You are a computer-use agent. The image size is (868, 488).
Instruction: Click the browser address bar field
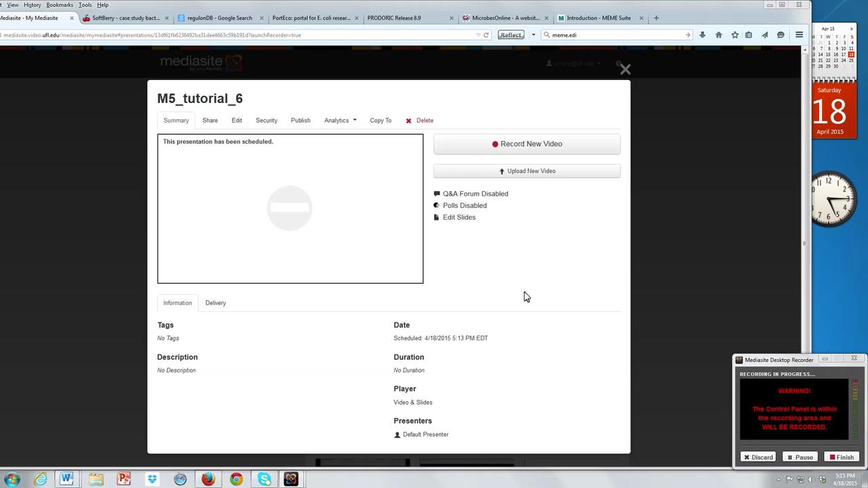point(271,35)
